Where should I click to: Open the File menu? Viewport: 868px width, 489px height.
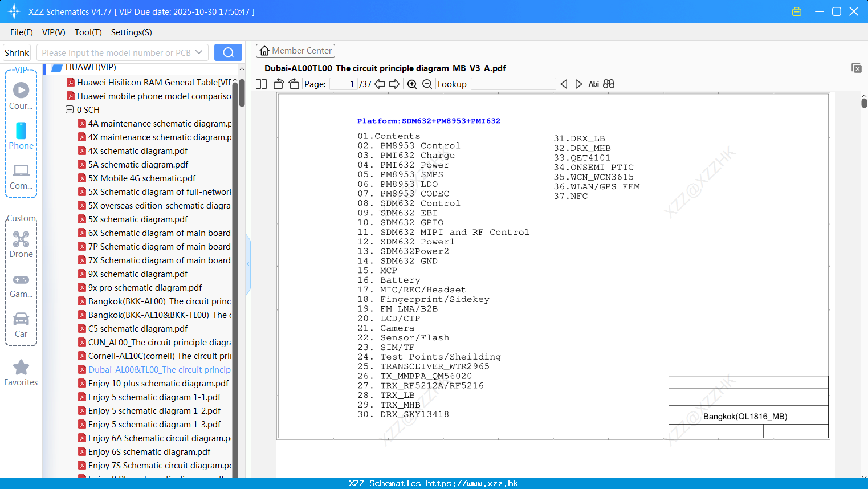(22, 32)
